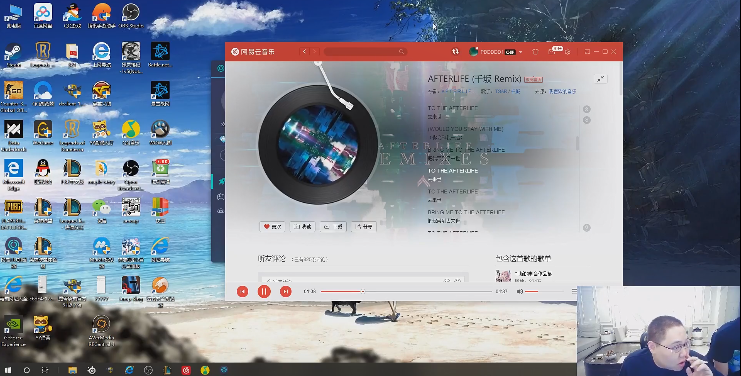741x376 pixels.
Task: Open the Windows Start menu
Action: tap(8, 370)
